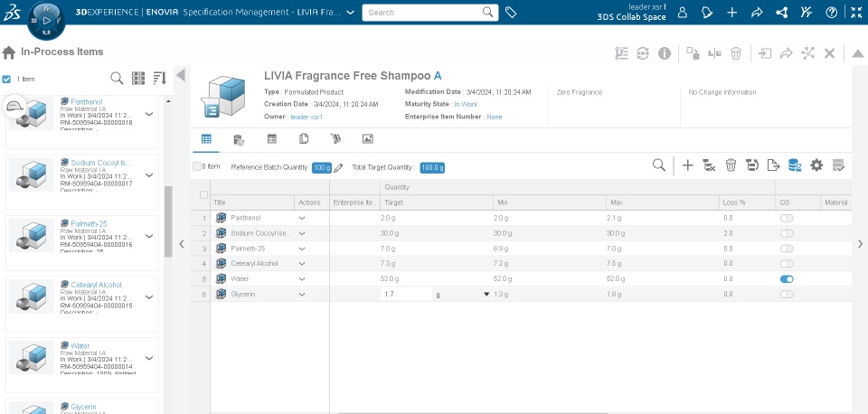Click the tag icon beside search bar
This screenshot has width=868, height=414.
pyautogui.click(x=511, y=12)
